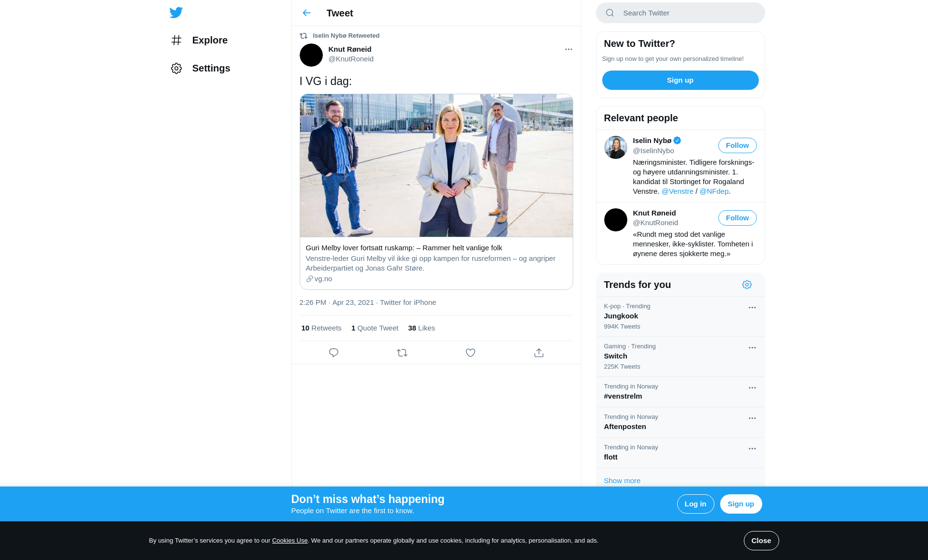Open more options for Jungkook trend
Viewport: 928px width, 560px height.
tap(752, 307)
